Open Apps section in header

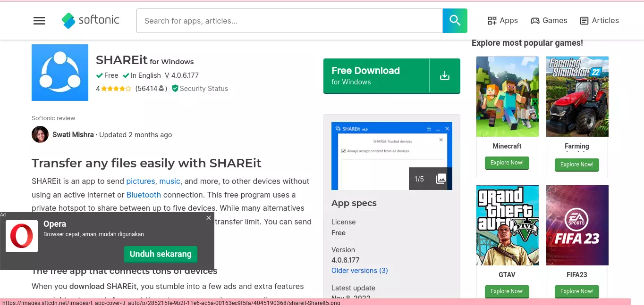coord(503,21)
